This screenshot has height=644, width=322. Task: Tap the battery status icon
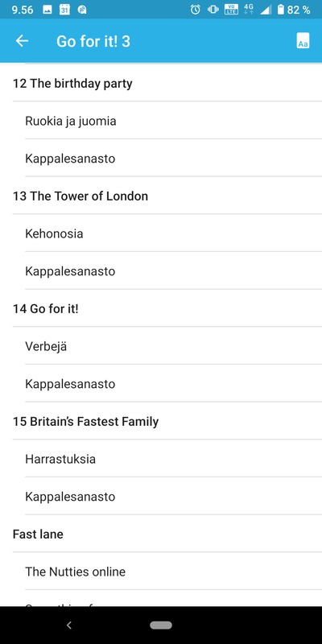(281, 10)
